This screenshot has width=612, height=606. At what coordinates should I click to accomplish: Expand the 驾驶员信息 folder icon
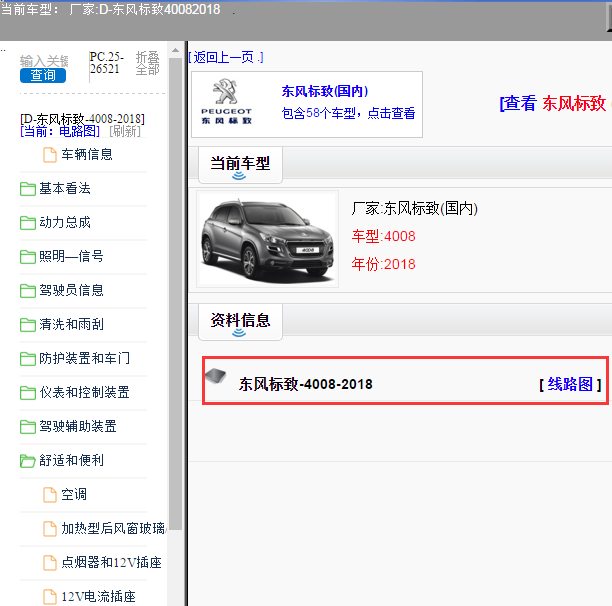coord(28,291)
